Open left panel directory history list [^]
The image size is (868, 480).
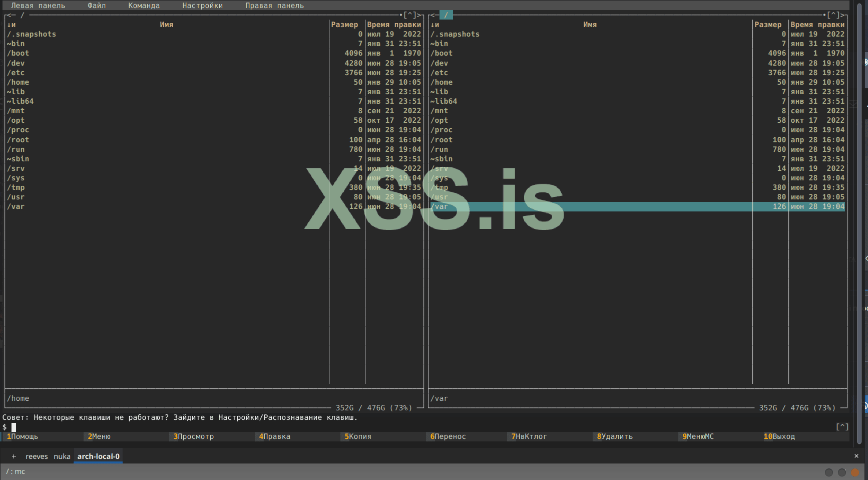[x=410, y=15]
